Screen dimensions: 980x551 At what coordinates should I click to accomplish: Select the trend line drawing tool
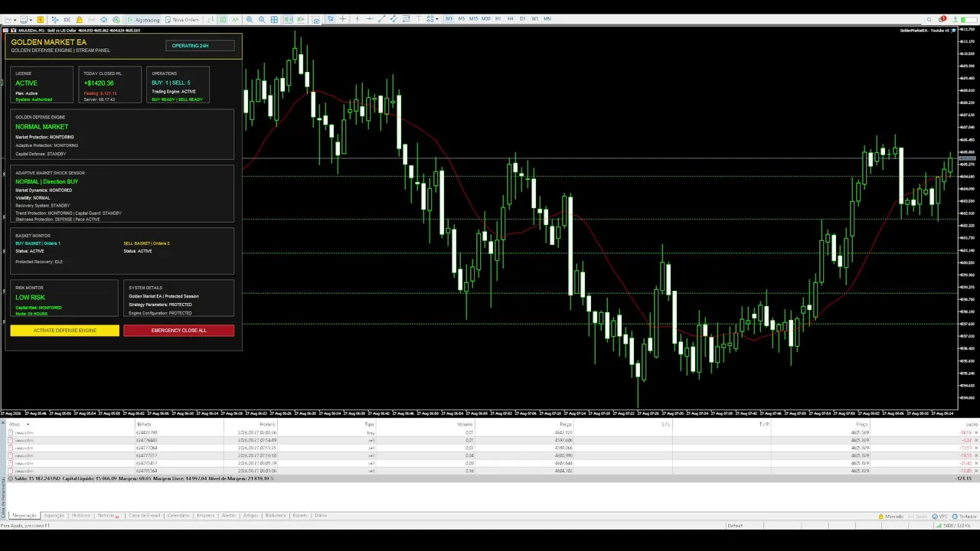pyautogui.click(x=381, y=18)
